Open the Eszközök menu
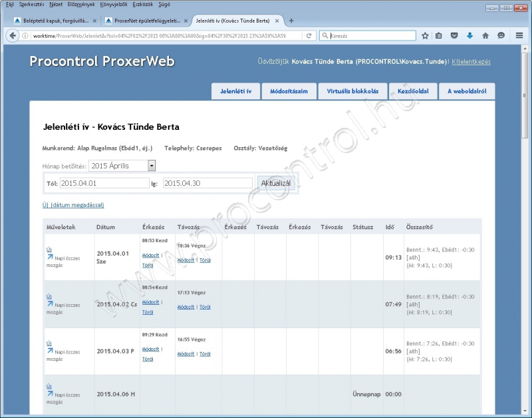Image resolution: width=532 pixels, height=418 pixels. coord(143,5)
